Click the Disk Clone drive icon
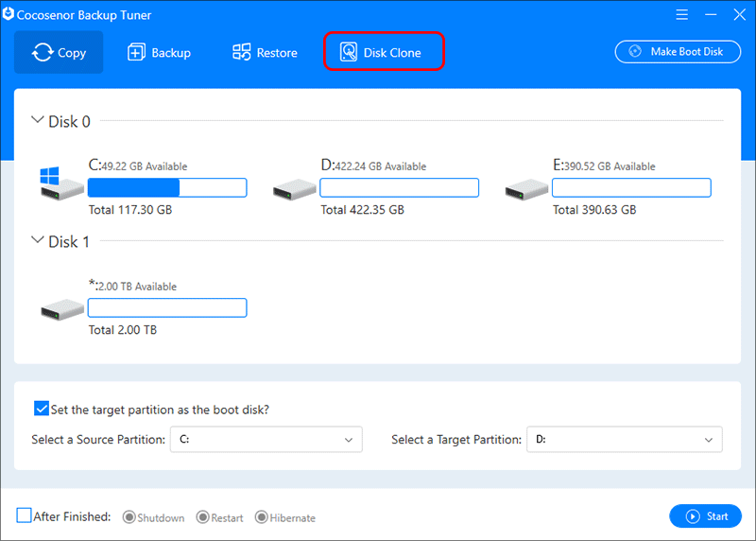Viewport: 756px width, 541px height. tap(349, 52)
